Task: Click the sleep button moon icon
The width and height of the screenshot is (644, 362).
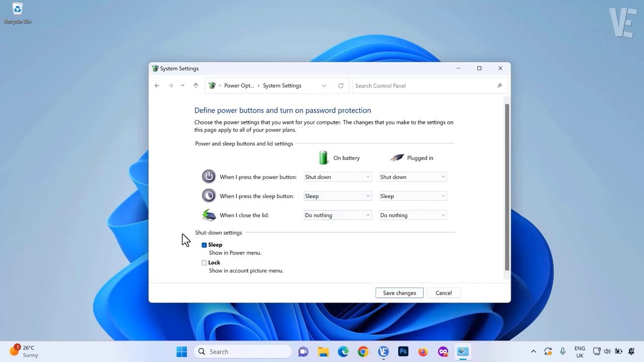Action: coord(209,196)
